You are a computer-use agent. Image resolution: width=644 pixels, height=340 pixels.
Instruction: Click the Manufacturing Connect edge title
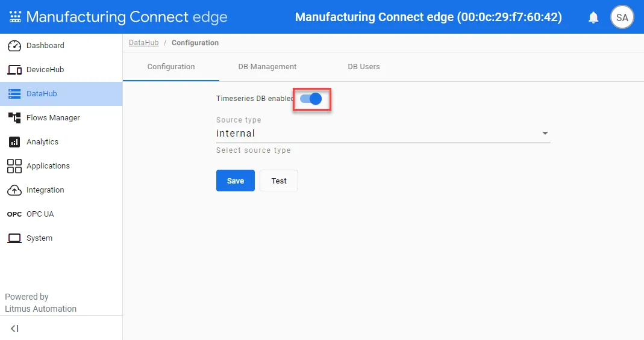tap(127, 17)
